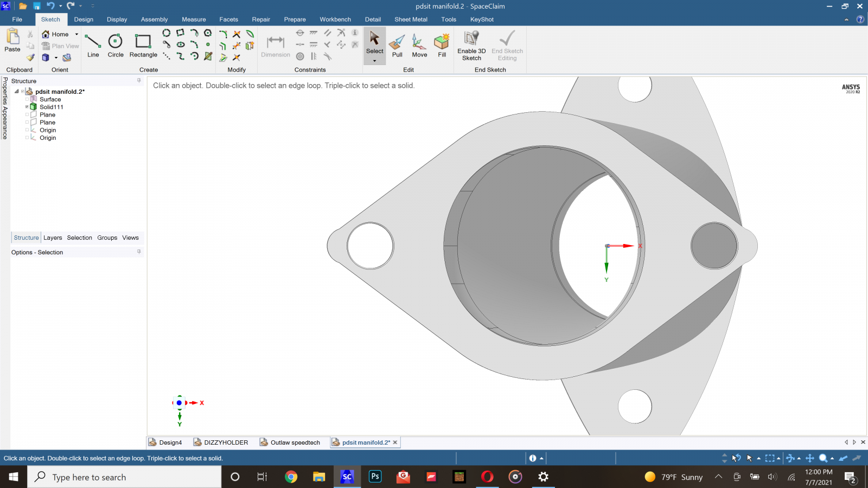Select the spline sketch tool
Screen dimensions: 868x488
[181, 56]
